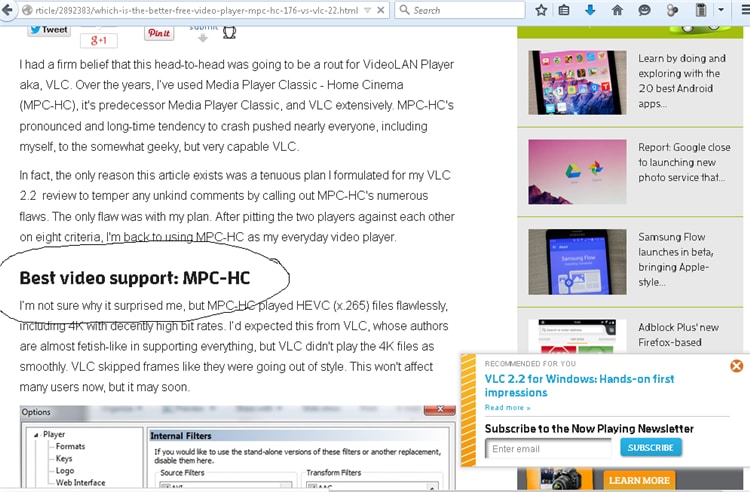Viewport: 750px width, 492px height.
Task: Select Web Interface in the Options tree
Action: coord(80,482)
